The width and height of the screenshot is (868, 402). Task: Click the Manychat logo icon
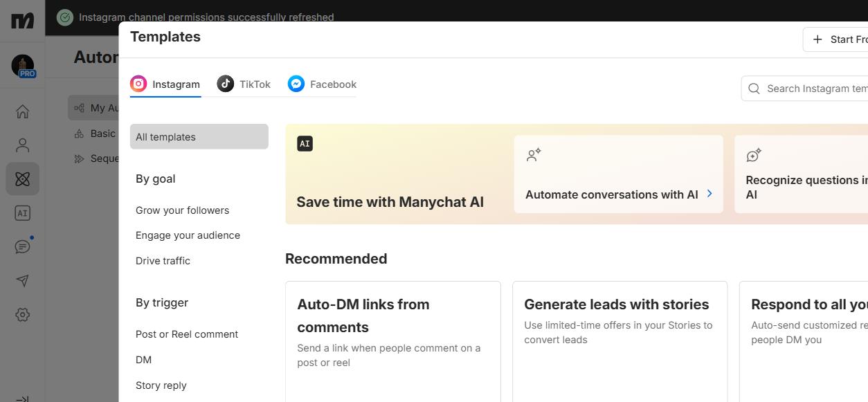point(22,20)
